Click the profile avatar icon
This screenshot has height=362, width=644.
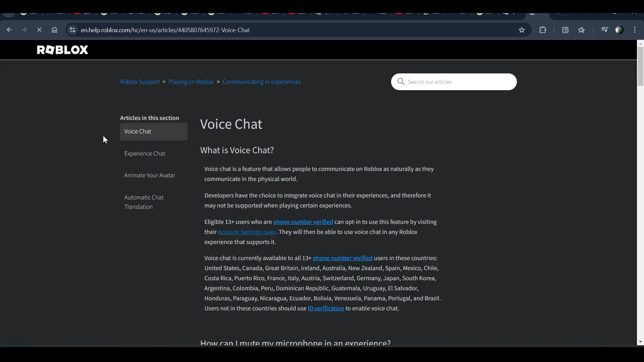[620, 30]
